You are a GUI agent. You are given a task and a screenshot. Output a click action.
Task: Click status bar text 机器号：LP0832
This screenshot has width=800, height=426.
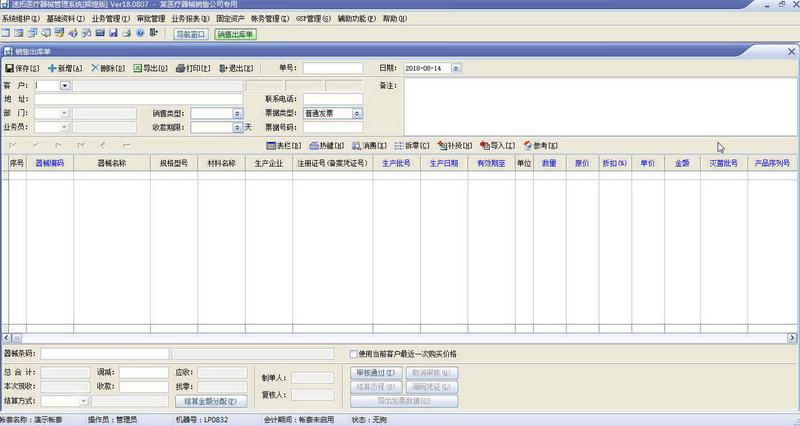pyautogui.click(x=202, y=420)
